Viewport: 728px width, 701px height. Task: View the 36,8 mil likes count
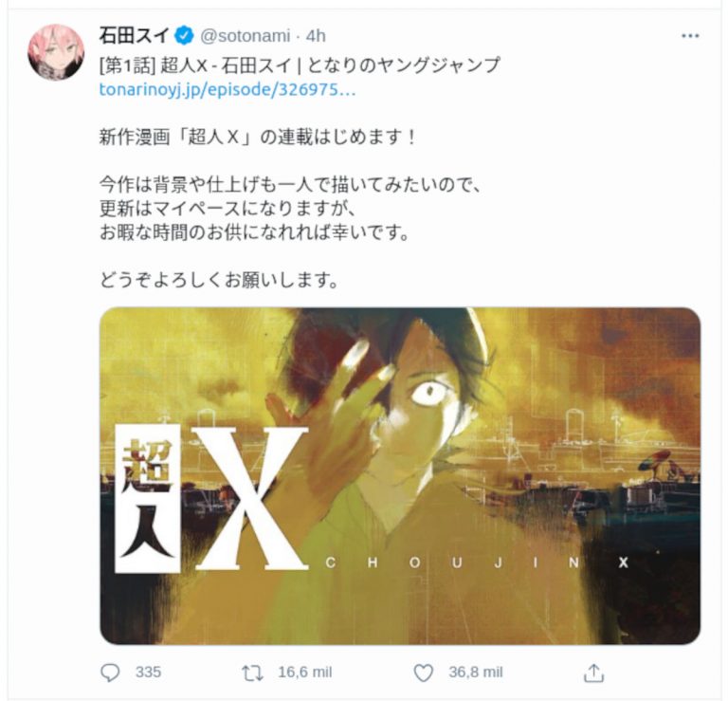[x=476, y=673]
